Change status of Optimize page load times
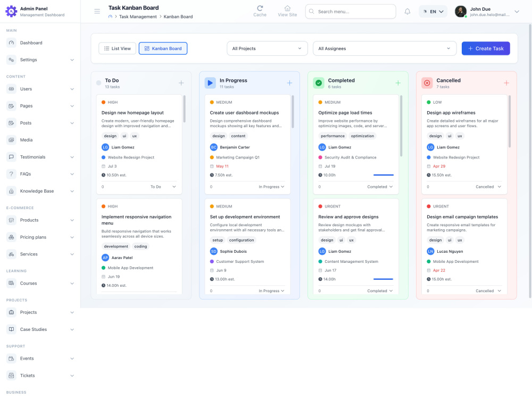The image size is (532, 399). pyautogui.click(x=380, y=187)
